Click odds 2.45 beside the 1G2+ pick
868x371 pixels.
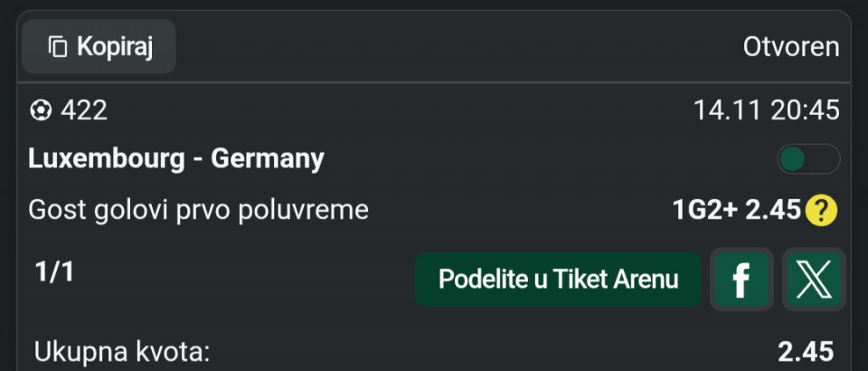point(773,211)
